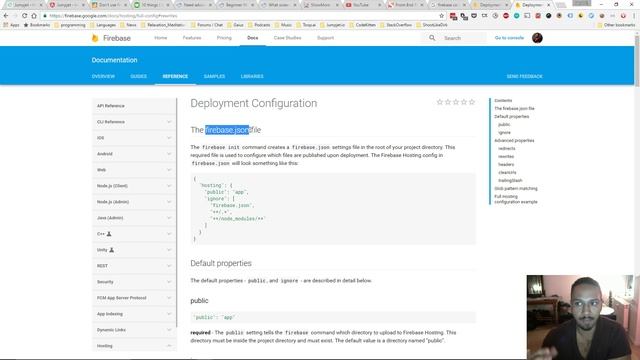
Task: Go to the Pricing page in top nav
Action: (224, 38)
